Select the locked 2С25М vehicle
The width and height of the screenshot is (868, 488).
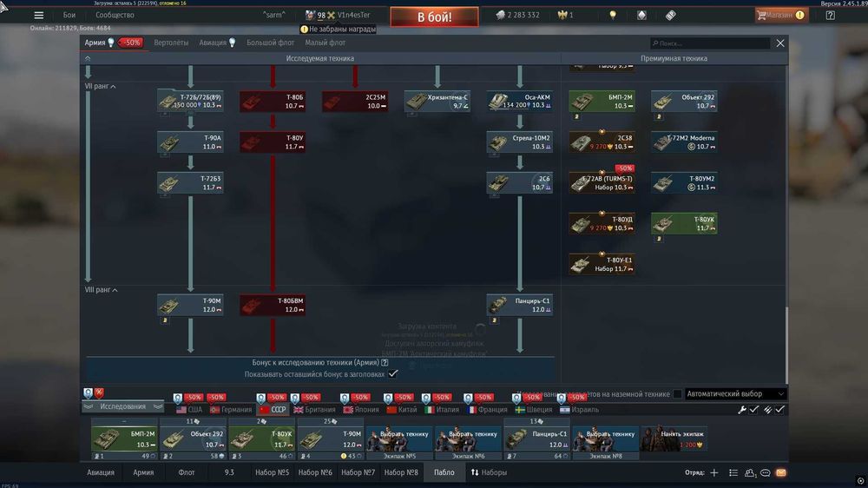pos(355,102)
